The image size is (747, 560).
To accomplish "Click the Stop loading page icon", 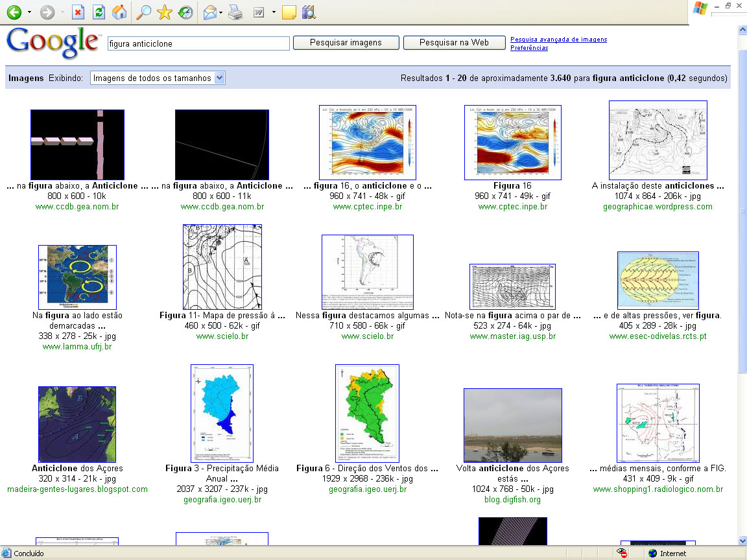I will coord(78,12).
